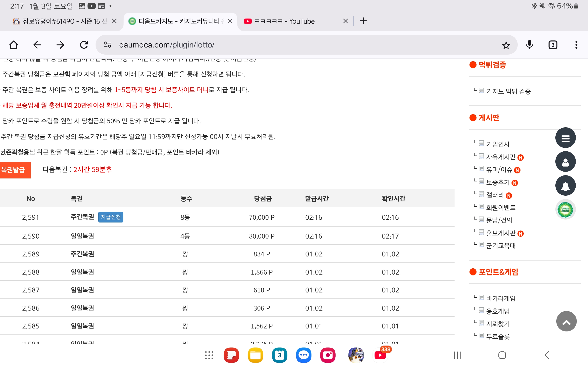
Task: Open site settings icon in address bar
Action: (107, 45)
